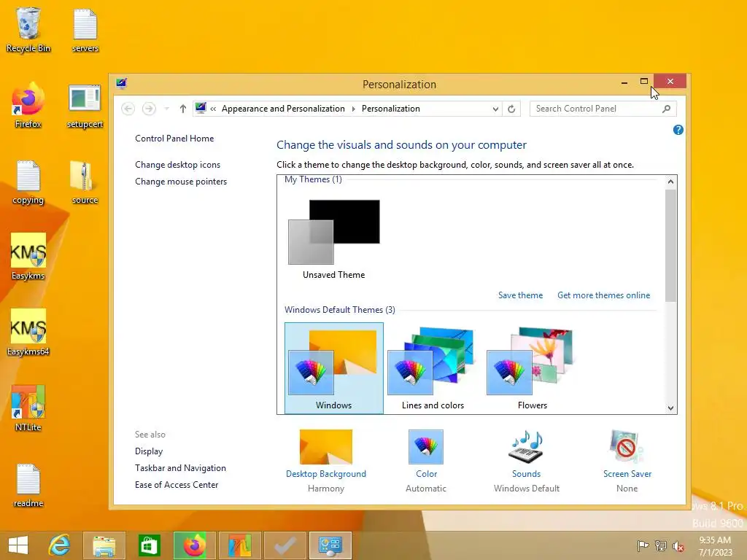Select the setupcert desktop icon
Screen dimensions: 747x560
pos(85,106)
